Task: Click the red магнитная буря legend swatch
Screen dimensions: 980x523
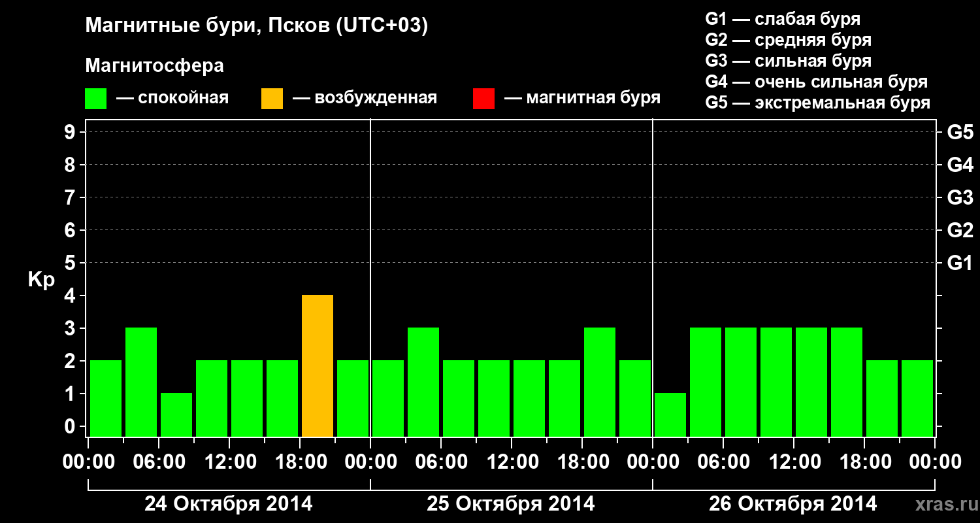Action: pos(483,99)
